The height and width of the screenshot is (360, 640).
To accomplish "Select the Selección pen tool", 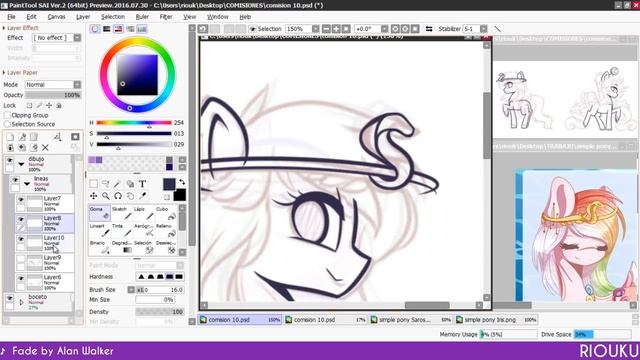I will (143, 247).
